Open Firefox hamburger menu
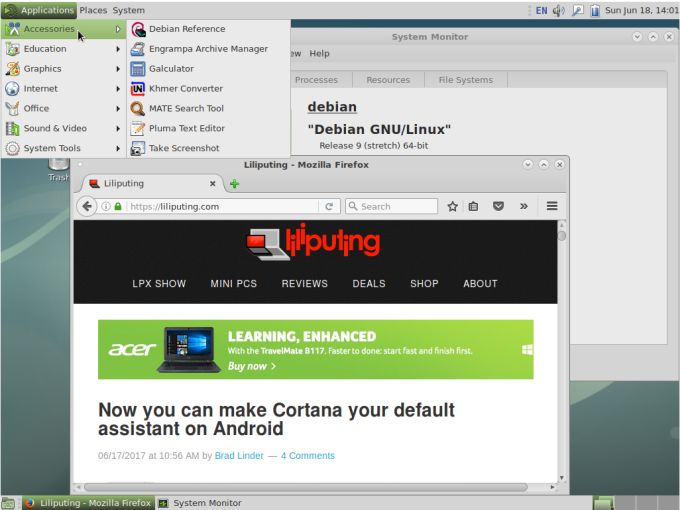680x510 pixels. pos(552,206)
